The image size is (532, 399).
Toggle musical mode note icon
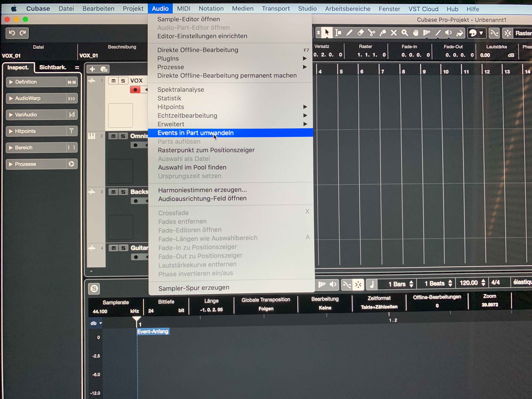point(372,284)
